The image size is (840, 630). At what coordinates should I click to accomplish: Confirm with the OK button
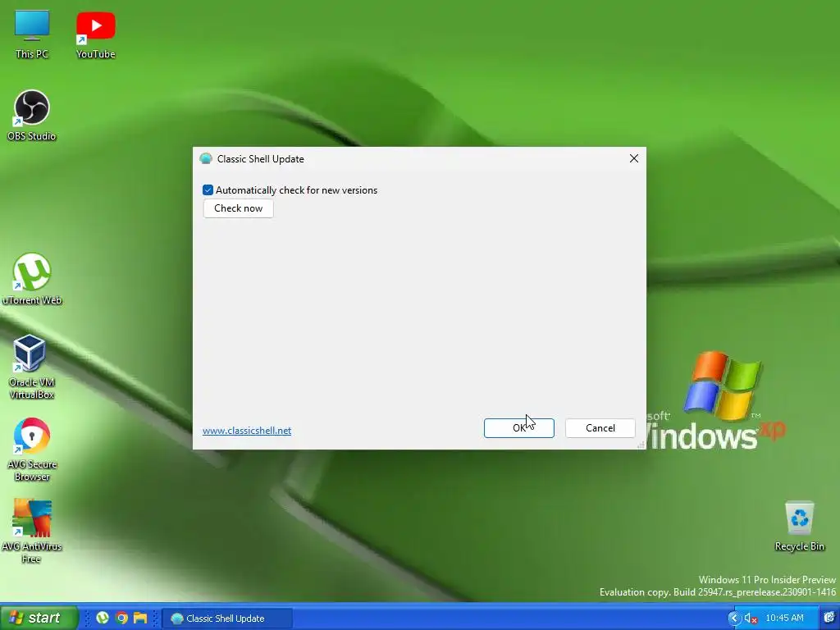pos(519,428)
